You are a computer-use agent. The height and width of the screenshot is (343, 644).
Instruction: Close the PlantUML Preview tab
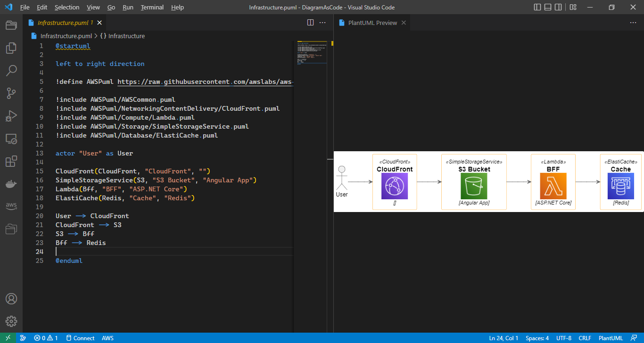(404, 23)
